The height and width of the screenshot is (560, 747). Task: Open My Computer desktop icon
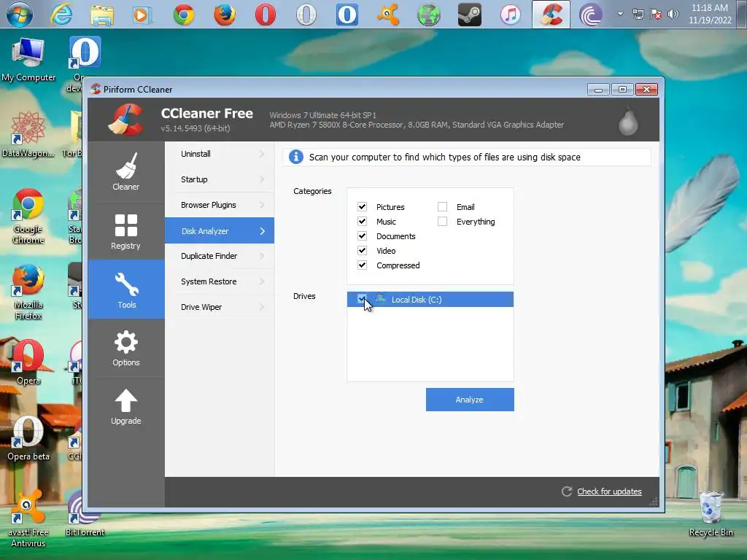point(28,60)
